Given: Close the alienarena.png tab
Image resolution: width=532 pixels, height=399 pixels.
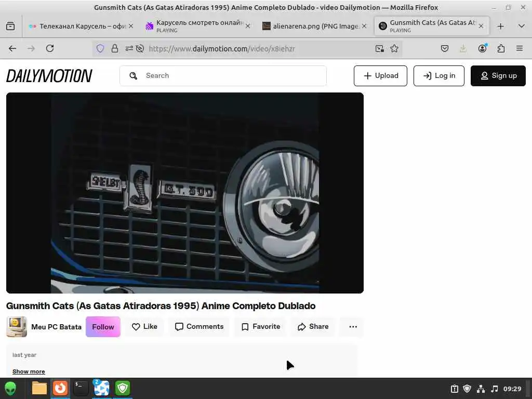Looking at the screenshot, I should 364,26.
